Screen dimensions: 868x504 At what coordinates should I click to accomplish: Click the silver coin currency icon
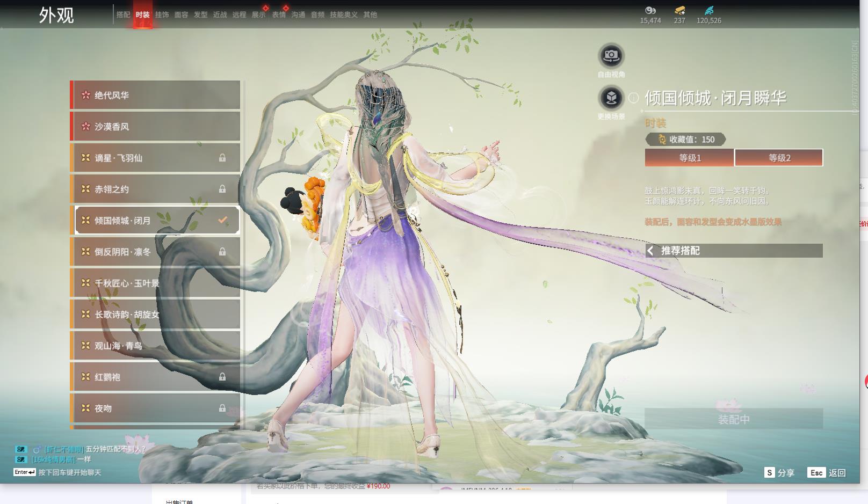[x=650, y=10]
